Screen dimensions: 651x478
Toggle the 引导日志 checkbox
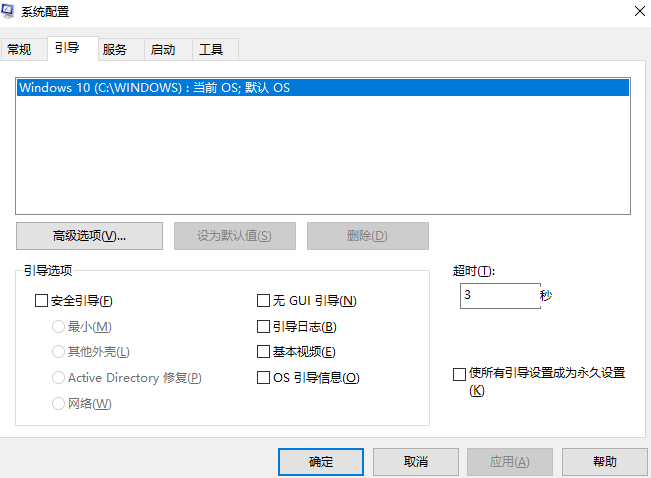264,326
